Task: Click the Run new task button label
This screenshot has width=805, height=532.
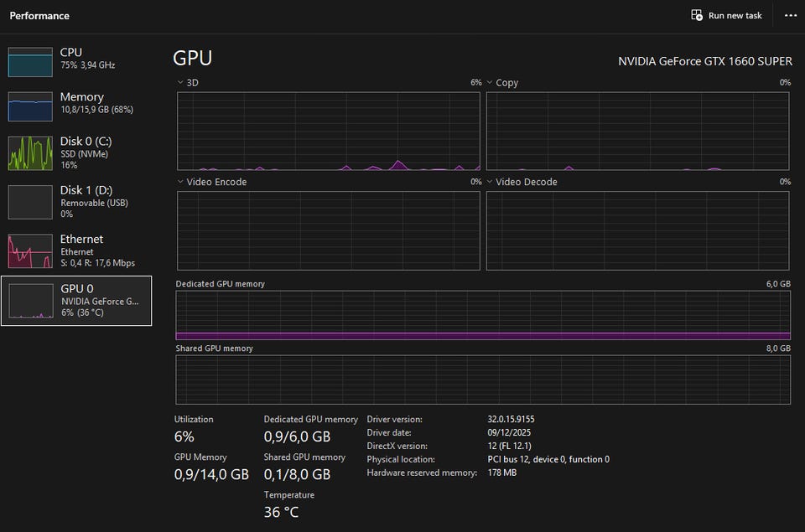Action: click(735, 15)
